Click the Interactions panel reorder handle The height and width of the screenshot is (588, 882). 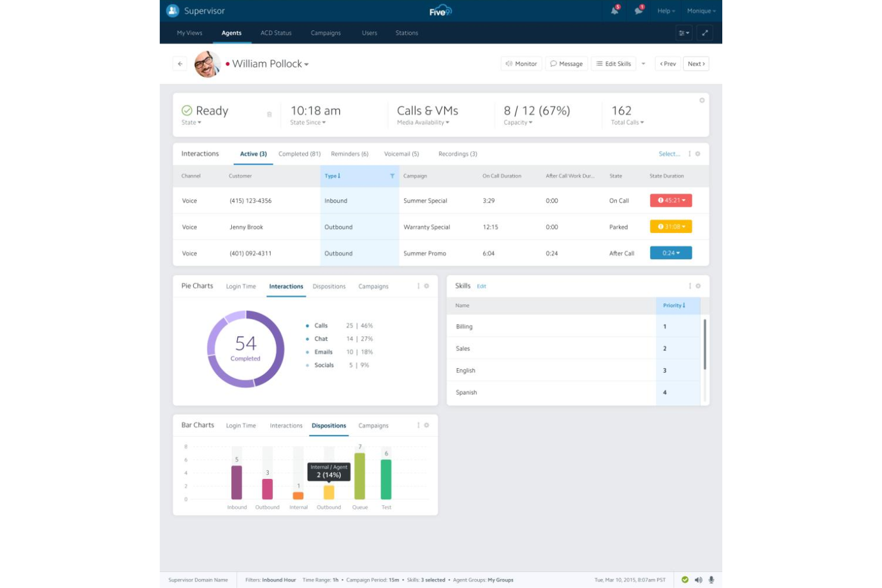pos(690,154)
